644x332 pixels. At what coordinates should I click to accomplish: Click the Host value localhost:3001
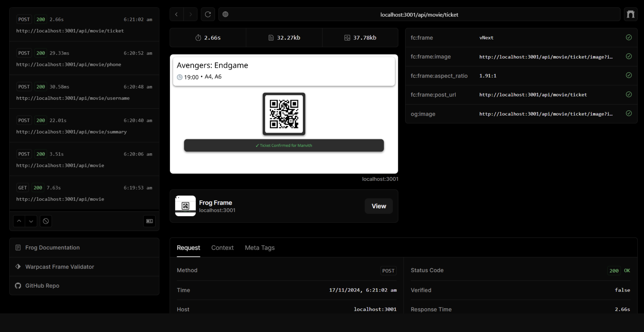pyautogui.click(x=375, y=309)
